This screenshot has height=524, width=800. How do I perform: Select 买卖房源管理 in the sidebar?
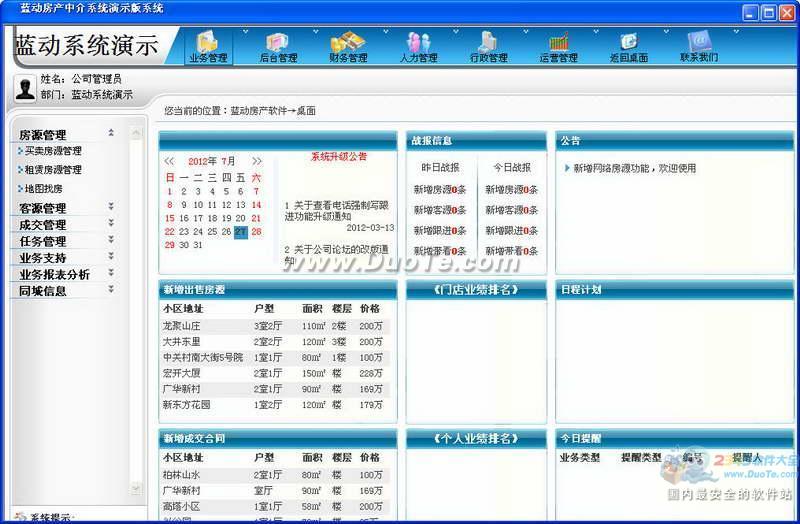coord(52,151)
